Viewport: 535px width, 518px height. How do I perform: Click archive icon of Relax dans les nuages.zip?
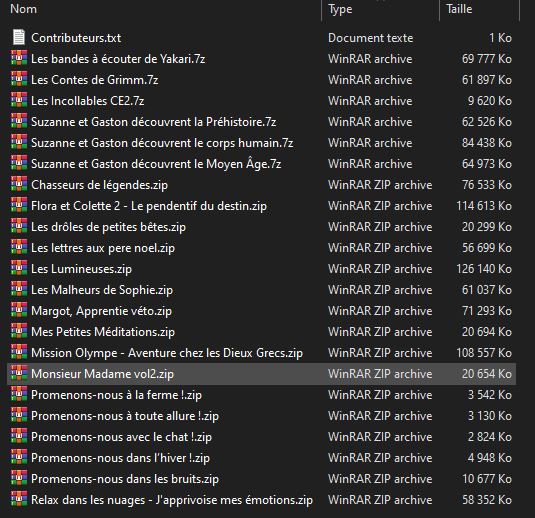click(19, 500)
